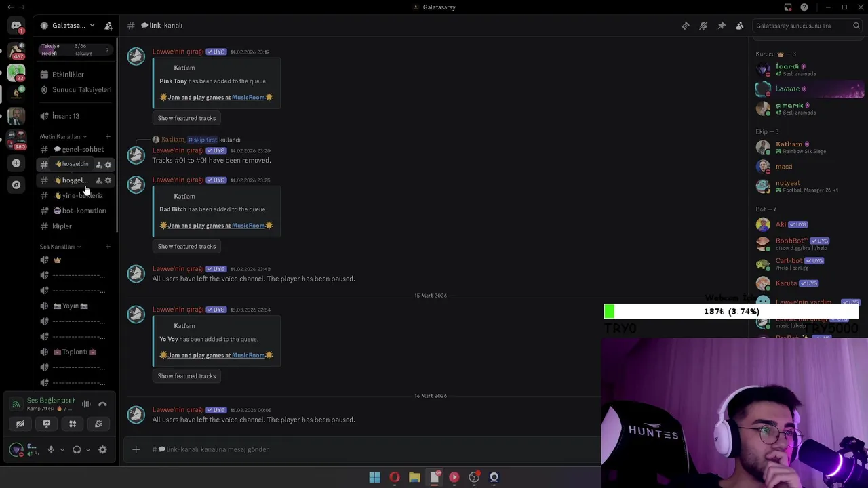This screenshot has width=868, height=488.
Task: Switch to klipler channel
Action: click(76, 226)
